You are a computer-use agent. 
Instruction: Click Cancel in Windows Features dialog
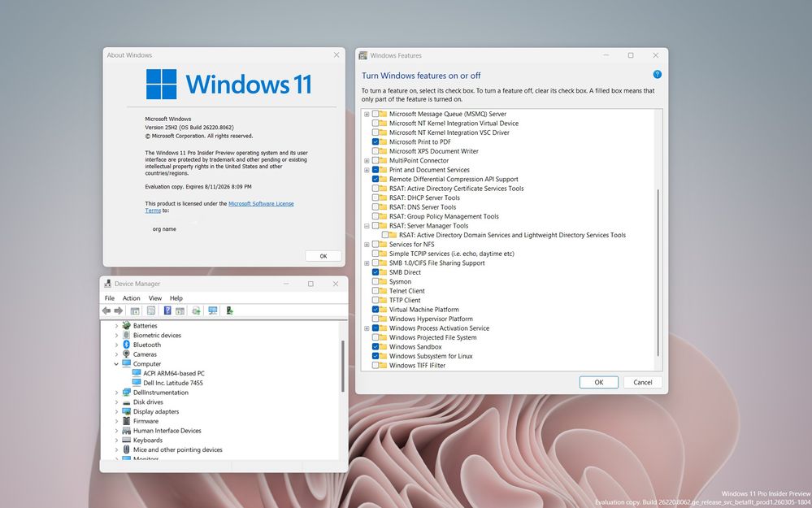[x=643, y=382]
